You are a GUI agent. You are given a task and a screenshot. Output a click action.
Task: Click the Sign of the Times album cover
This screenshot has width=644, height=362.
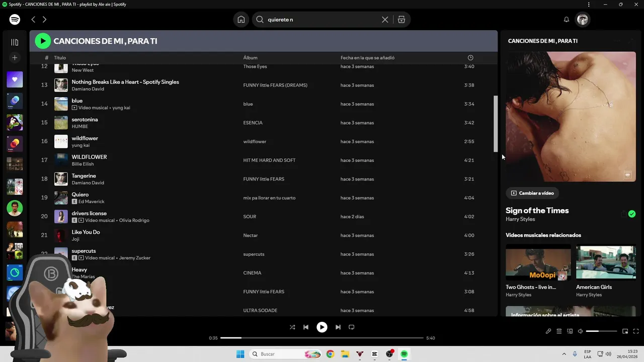pyautogui.click(x=571, y=117)
